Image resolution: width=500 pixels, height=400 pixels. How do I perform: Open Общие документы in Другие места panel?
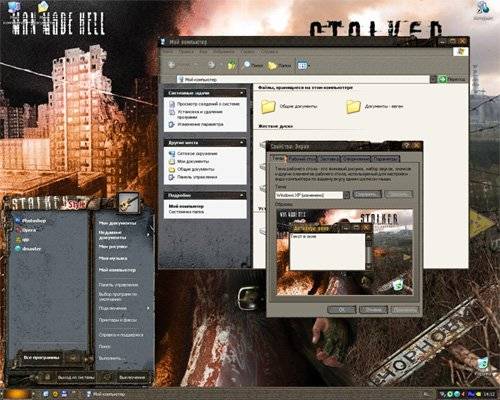coord(192,169)
